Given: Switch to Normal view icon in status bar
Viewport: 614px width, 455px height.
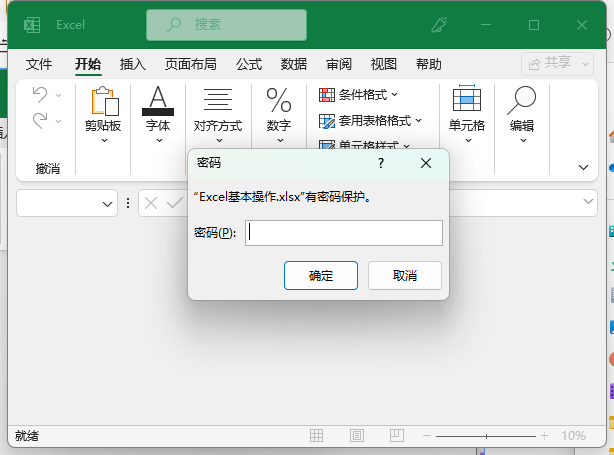Looking at the screenshot, I should click(316, 435).
